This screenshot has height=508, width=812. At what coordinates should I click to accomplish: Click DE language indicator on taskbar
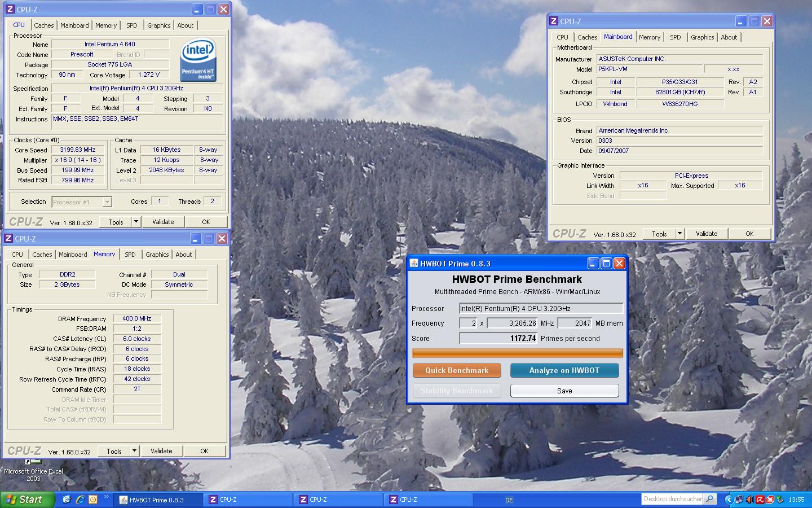coord(509,500)
